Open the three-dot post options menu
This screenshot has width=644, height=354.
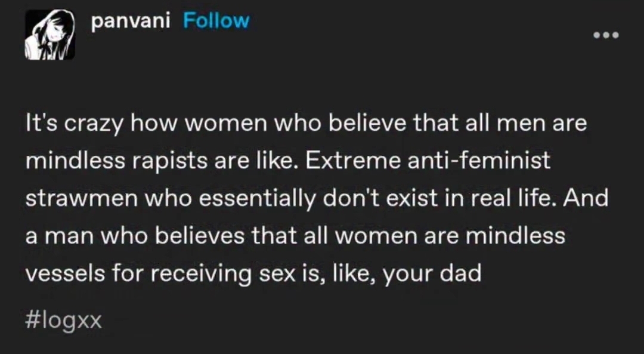tap(606, 35)
